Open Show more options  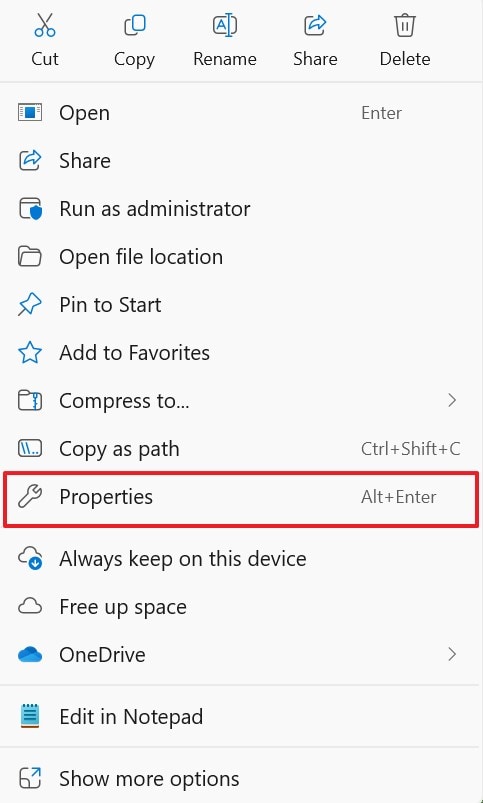241,779
